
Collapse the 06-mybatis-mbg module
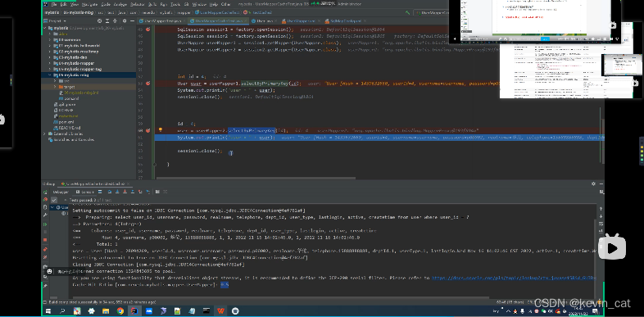click(x=50, y=75)
